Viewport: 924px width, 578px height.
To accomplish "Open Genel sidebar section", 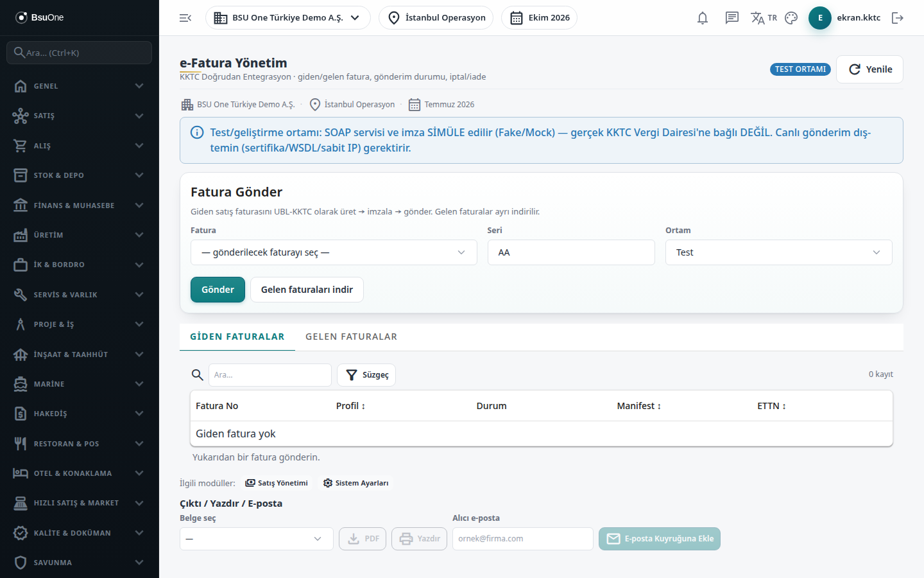I will pos(80,86).
